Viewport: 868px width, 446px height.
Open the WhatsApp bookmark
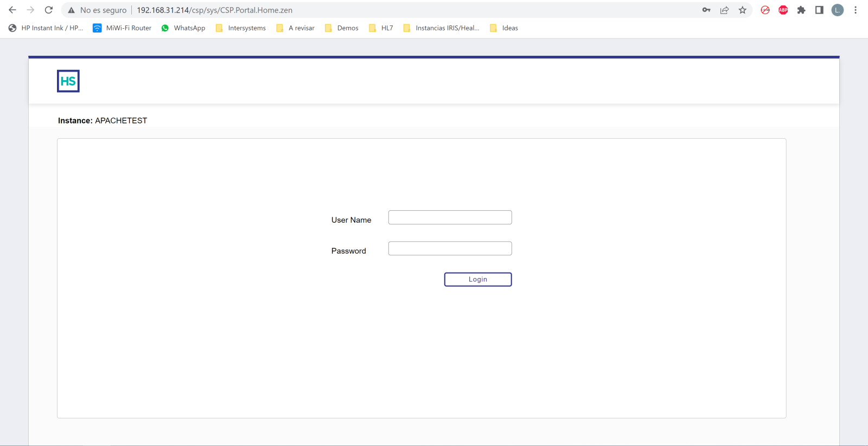coord(183,28)
